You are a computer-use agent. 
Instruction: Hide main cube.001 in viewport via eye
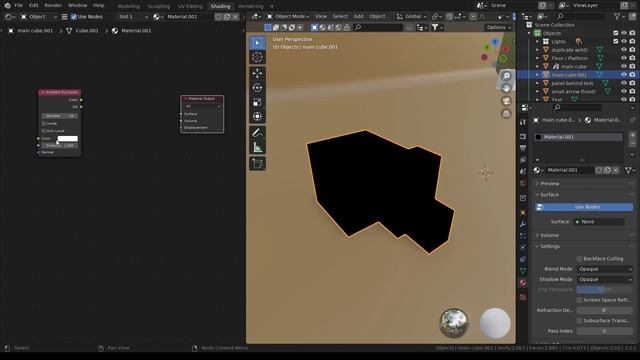click(624, 75)
